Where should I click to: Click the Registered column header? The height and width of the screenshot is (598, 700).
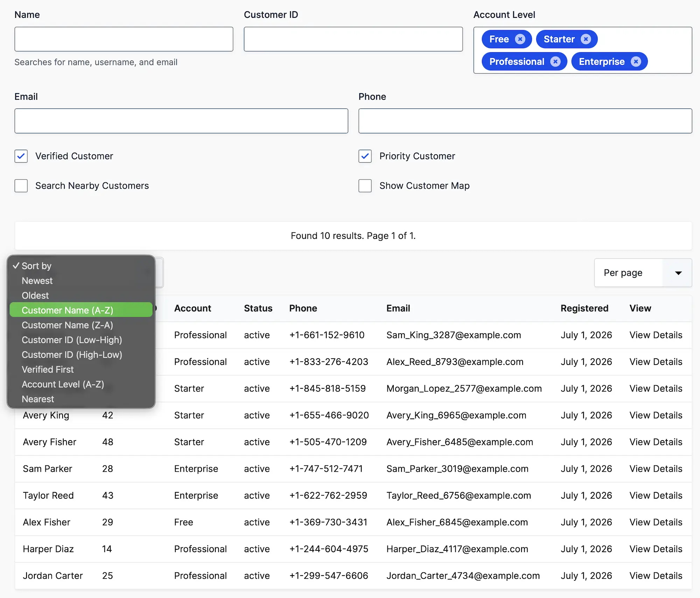click(x=584, y=308)
